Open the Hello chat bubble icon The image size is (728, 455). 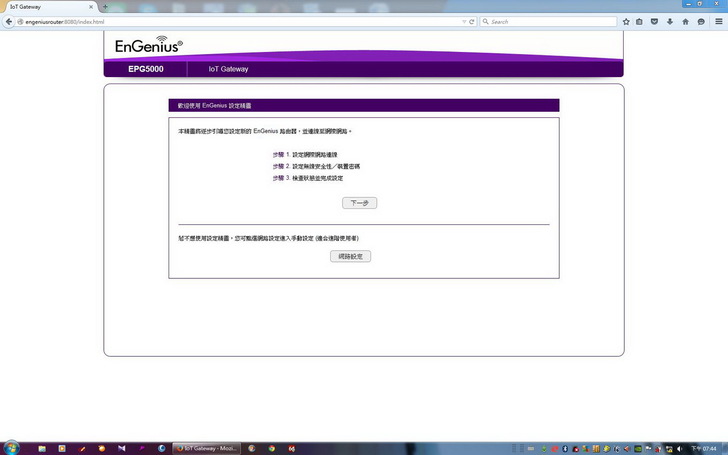[x=701, y=22]
